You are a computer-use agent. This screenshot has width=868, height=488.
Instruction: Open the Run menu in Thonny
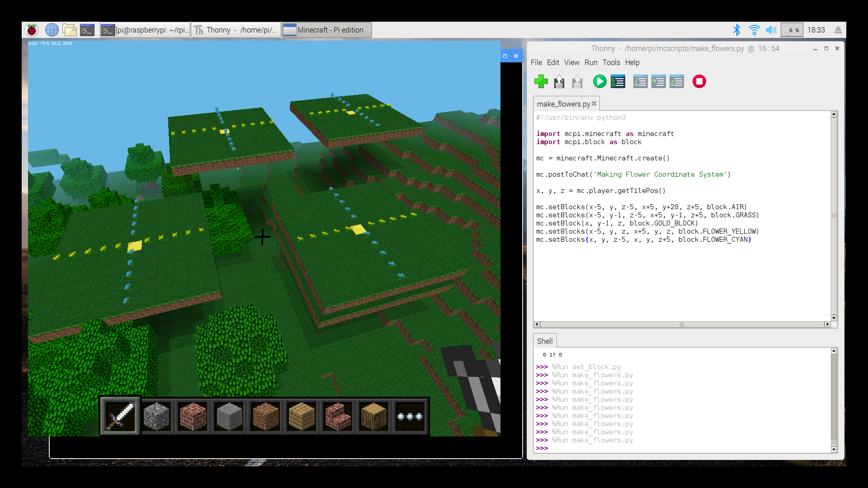(590, 62)
